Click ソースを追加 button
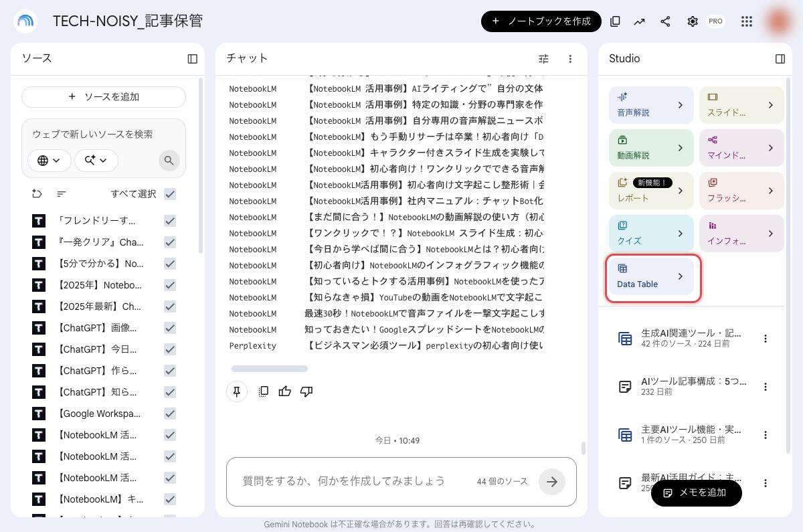Viewport: 803px width, 532px height. (x=104, y=97)
